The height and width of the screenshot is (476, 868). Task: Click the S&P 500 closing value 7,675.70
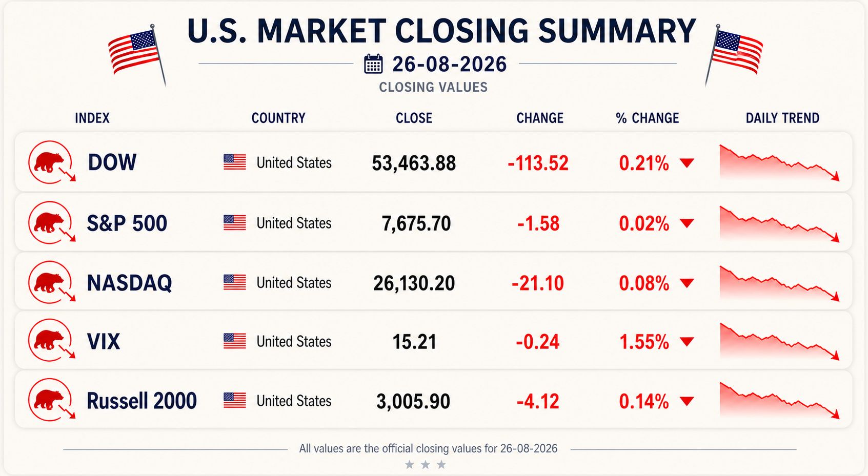416,223
